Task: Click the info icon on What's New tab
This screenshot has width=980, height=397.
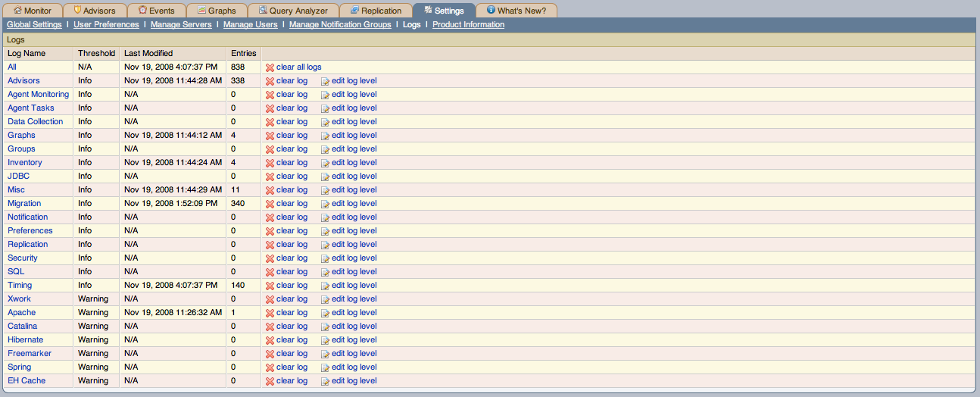Action: 491,11
